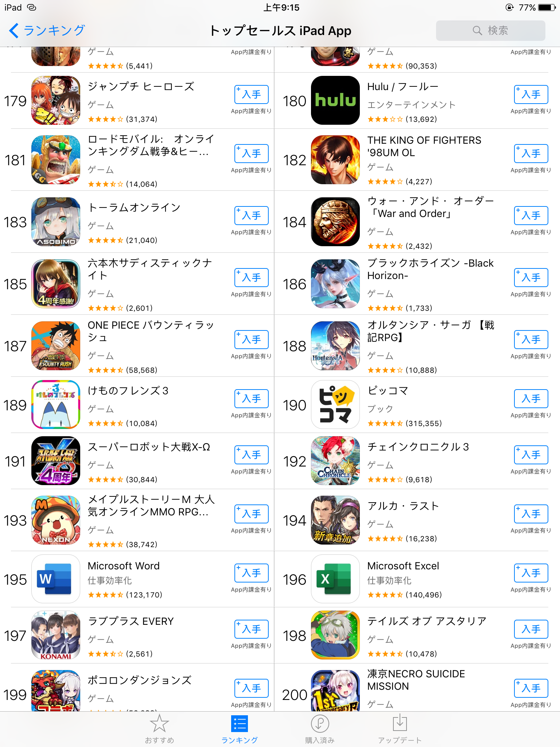The width and height of the screenshot is (560, 747).
Task: Tap the Microsoft Word app icon
Action: [56, 579]
